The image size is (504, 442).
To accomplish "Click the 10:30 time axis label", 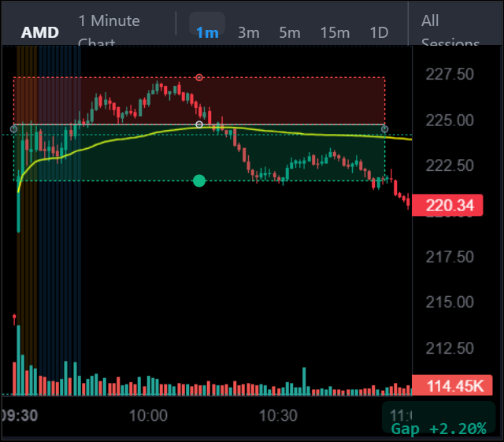I will point(278,416).
